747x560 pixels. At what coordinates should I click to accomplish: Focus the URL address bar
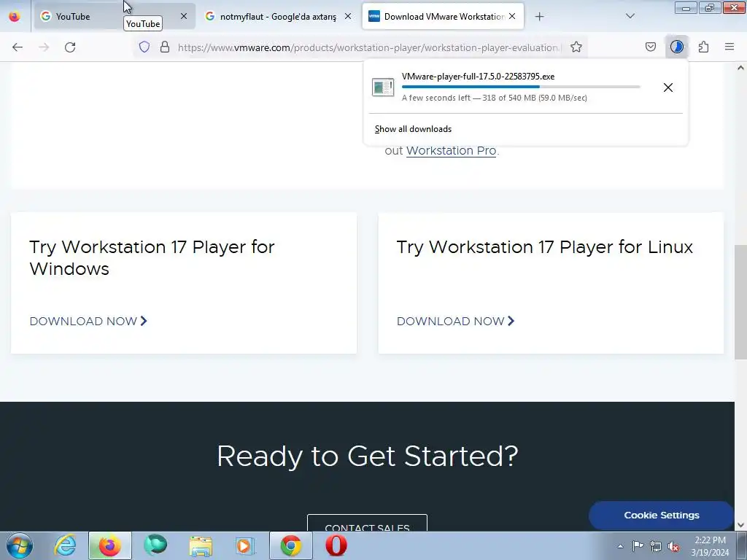(370, 47)
